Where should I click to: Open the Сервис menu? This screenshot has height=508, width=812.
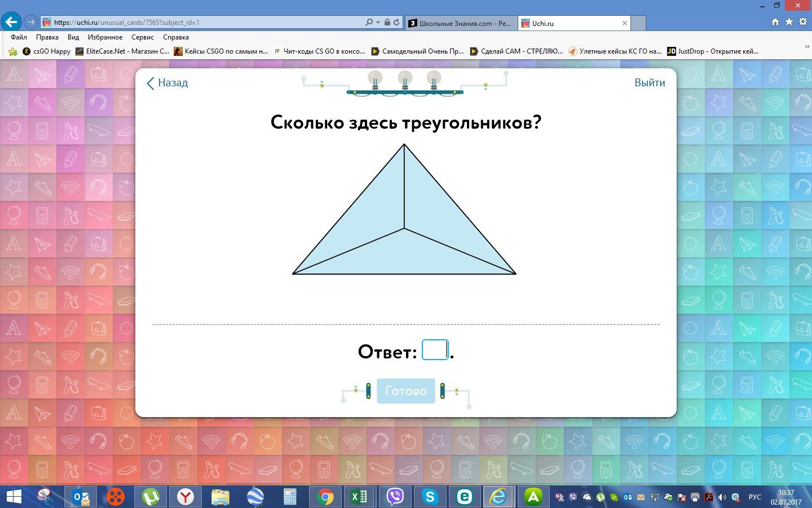pos(143,37)
